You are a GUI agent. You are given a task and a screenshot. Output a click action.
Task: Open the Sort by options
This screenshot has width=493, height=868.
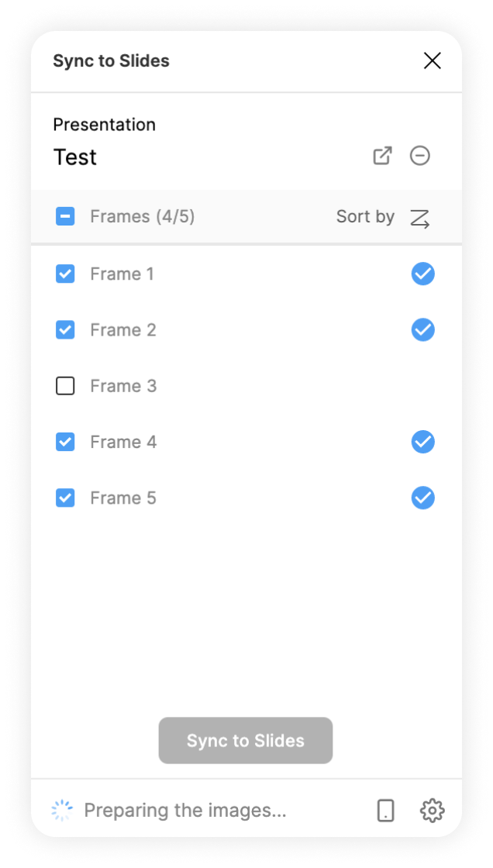click(364, 216)
